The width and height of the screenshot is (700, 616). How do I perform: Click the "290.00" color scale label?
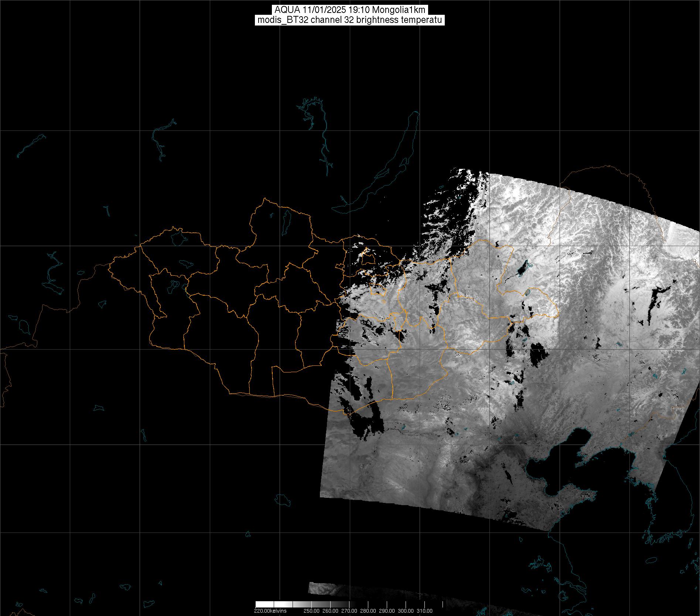tap(387, 611)
